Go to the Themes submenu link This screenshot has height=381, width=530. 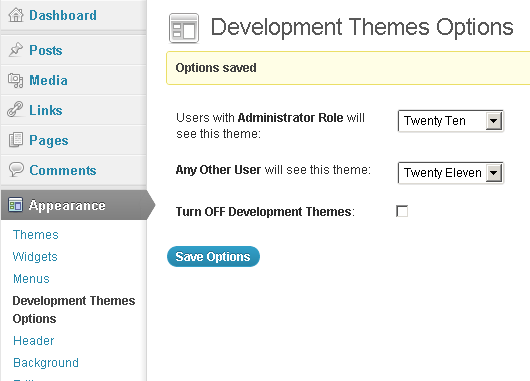pos(35,235)
